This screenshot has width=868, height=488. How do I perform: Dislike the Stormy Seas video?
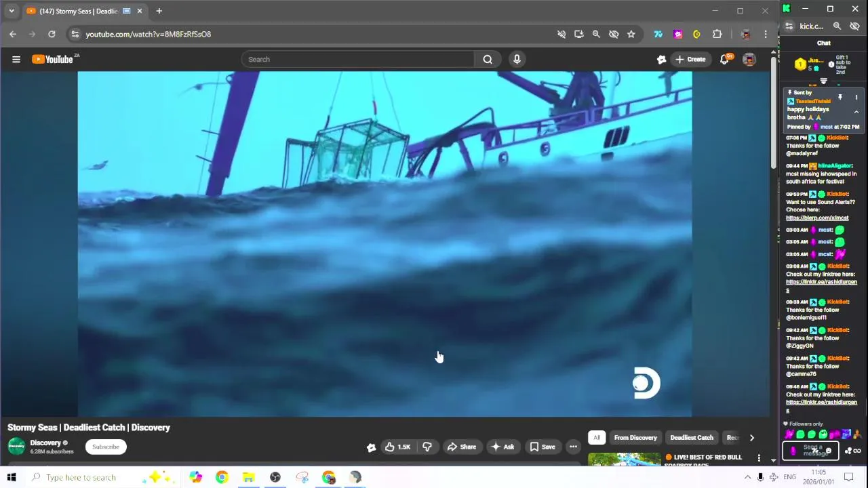click(x=427, y=447)
